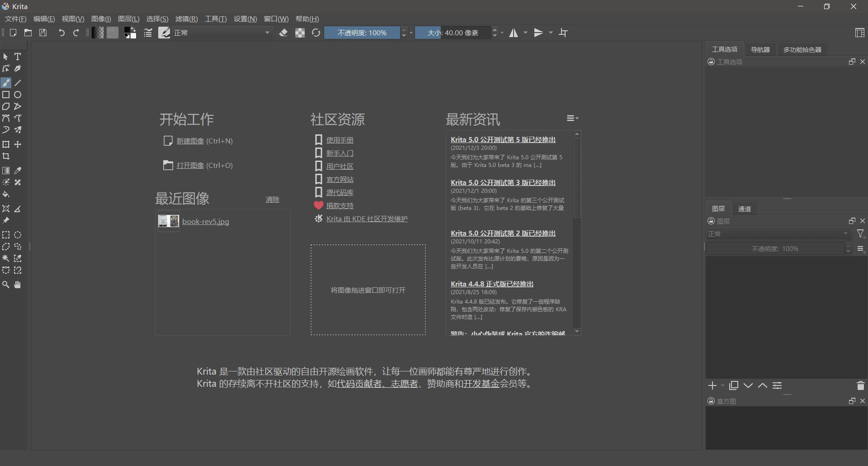Toggle the lock icon on the Layers docker

(710, 221)
